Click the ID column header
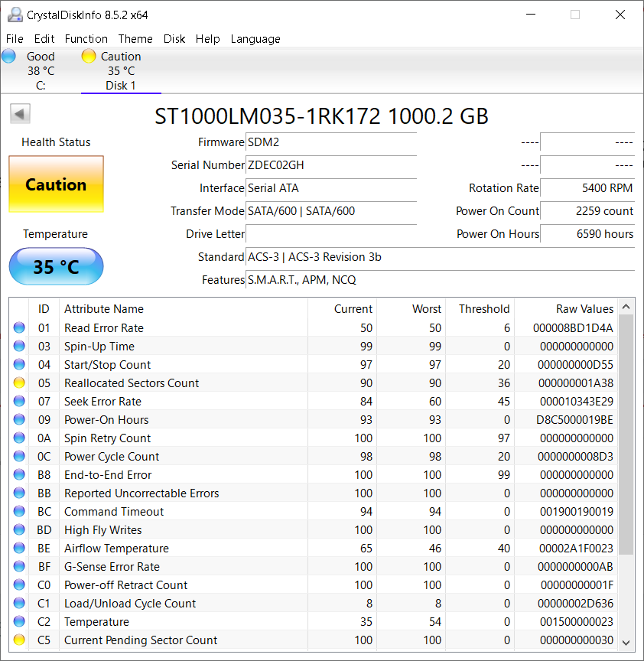The image size is (644, 661). point(44,309)
